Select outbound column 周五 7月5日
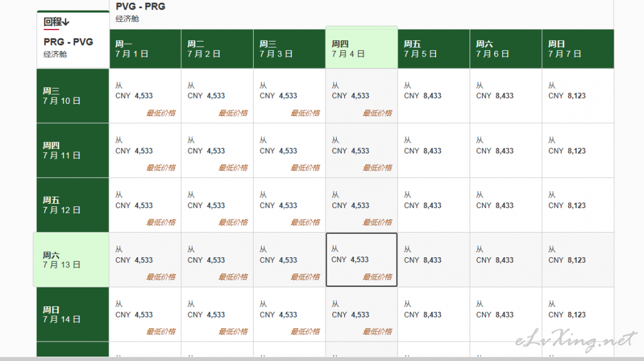 tap(434, 49)
